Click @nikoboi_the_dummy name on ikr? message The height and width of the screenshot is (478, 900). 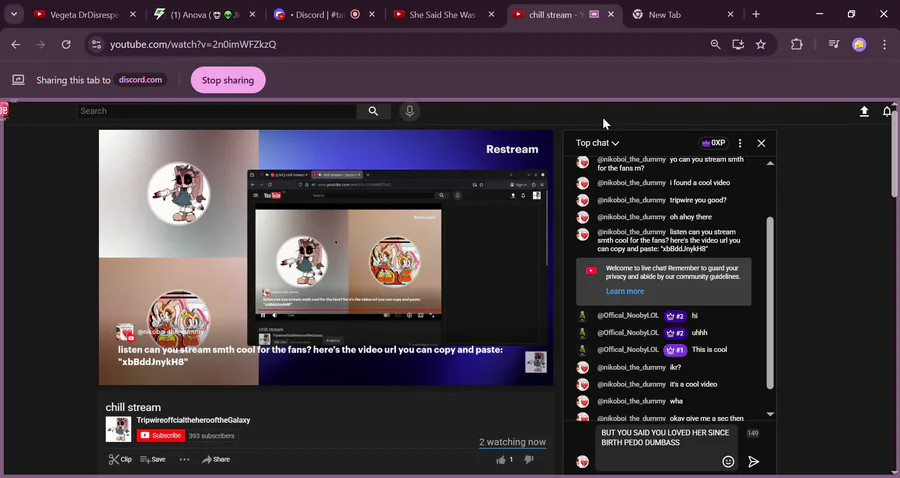point(631,367)
